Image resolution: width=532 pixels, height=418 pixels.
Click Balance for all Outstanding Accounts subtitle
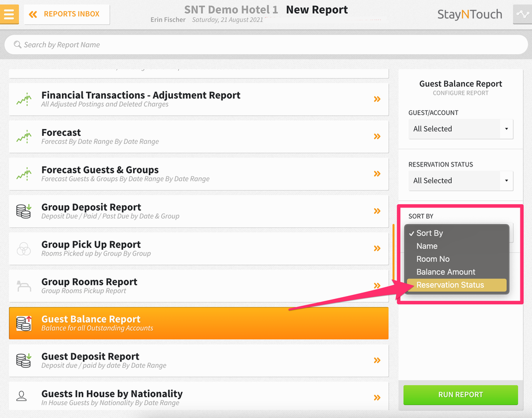pyautogui.click(x=97, y=328)
